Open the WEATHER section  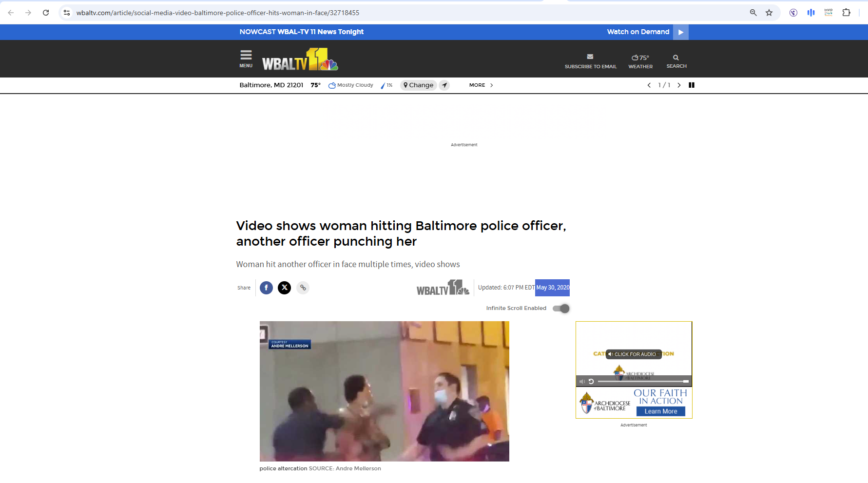(640, 60)
